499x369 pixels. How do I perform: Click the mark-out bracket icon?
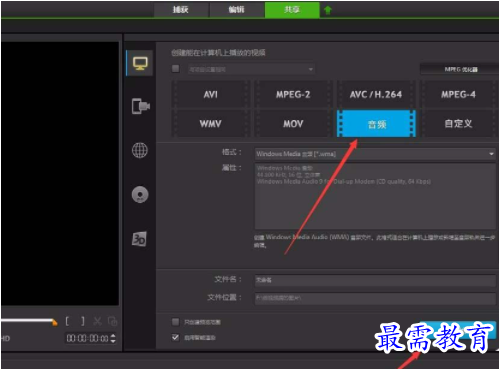[x=83, y=321]
